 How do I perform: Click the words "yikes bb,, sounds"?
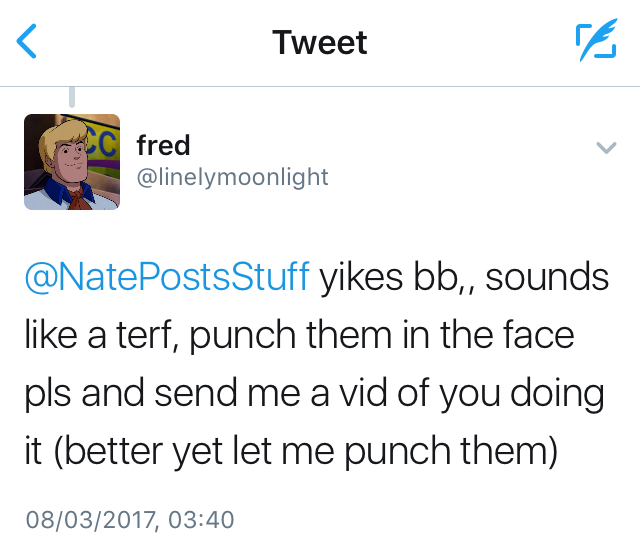[464, 277]
